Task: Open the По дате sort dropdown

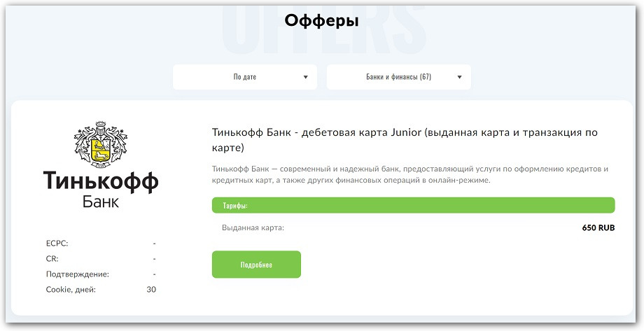Action: (244, 78)
